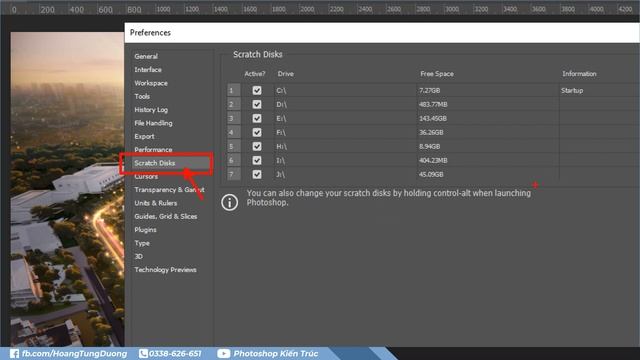Select row number 4 in disk list
The image size is (640, 360).
233,132
